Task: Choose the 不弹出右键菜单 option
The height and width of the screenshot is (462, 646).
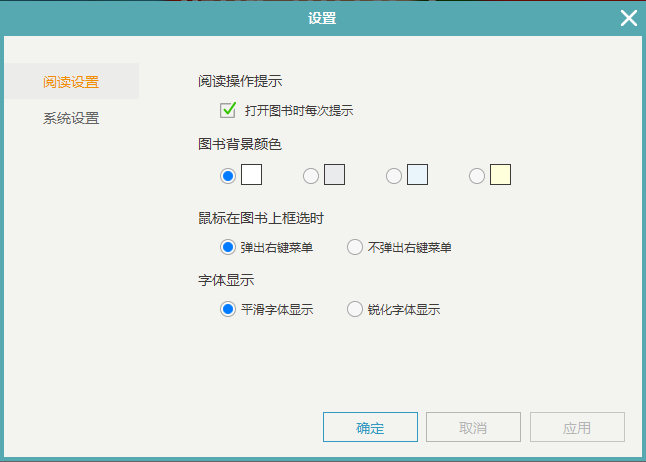Action: click(355, 247)
